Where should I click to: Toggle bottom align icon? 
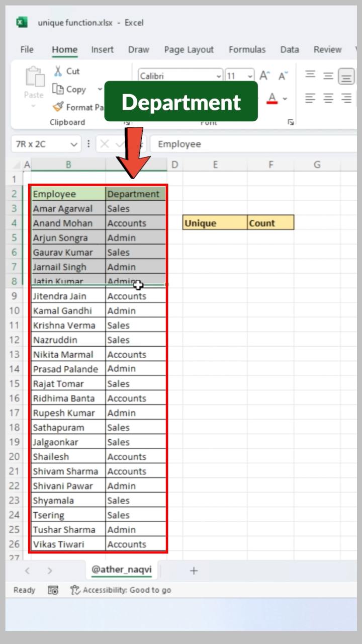click(x=346, y=76)
